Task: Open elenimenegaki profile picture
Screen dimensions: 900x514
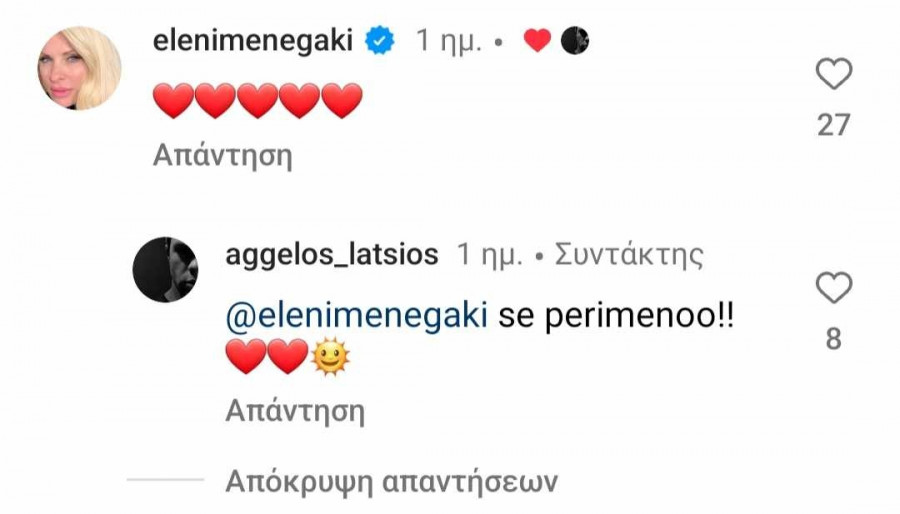Action: [79, 68]
